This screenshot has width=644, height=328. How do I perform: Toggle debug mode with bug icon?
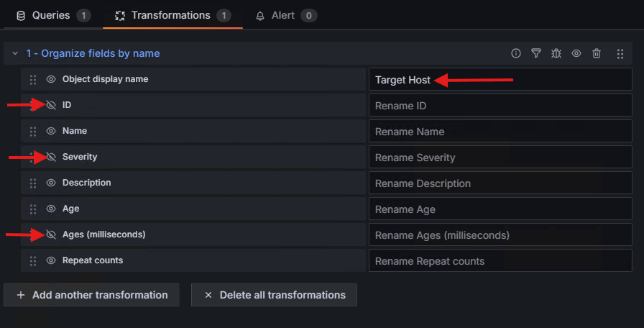coord(556,53)
